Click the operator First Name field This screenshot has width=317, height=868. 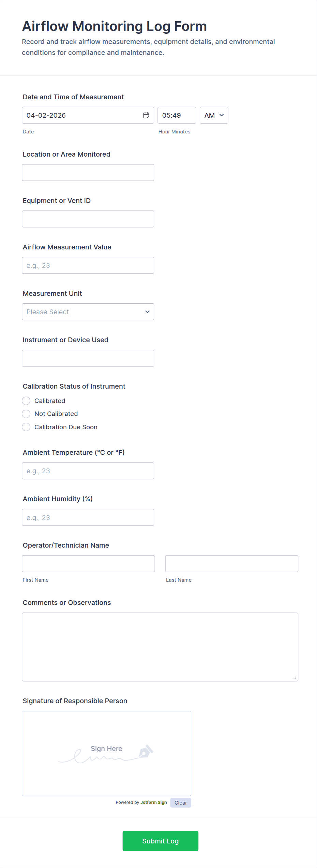(88, 564)
